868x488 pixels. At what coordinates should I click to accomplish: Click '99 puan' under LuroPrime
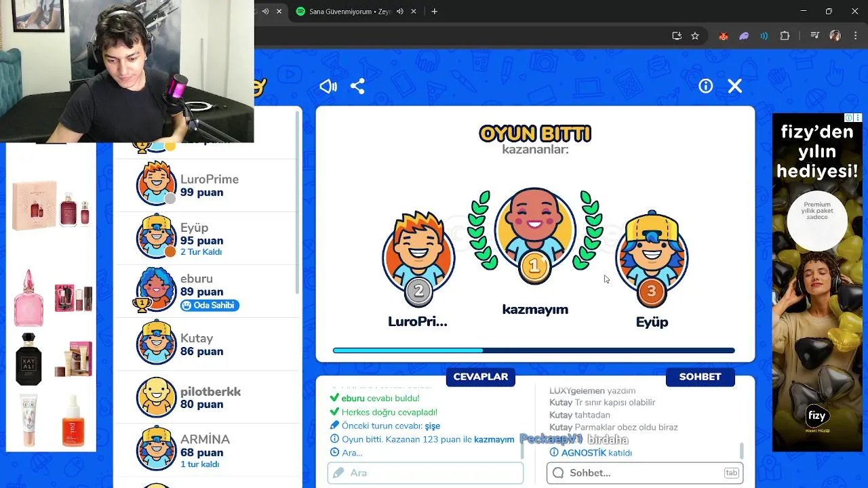201,192
